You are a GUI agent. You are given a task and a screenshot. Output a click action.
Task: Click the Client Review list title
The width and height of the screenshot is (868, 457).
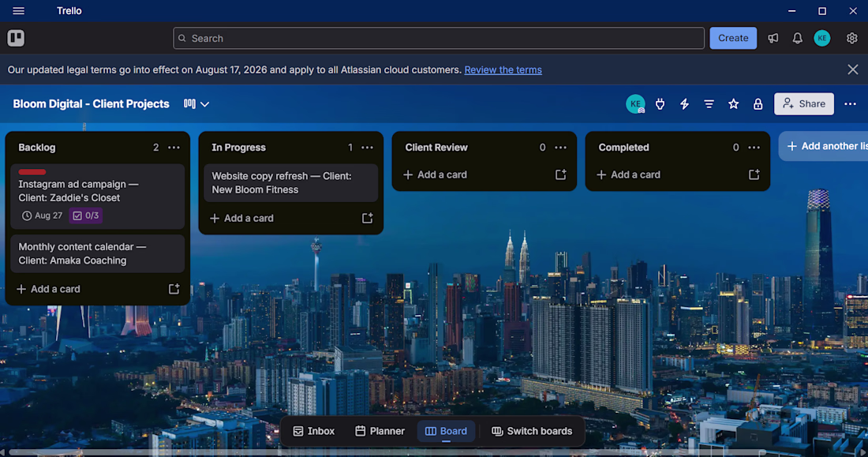[x=436, y=148]
